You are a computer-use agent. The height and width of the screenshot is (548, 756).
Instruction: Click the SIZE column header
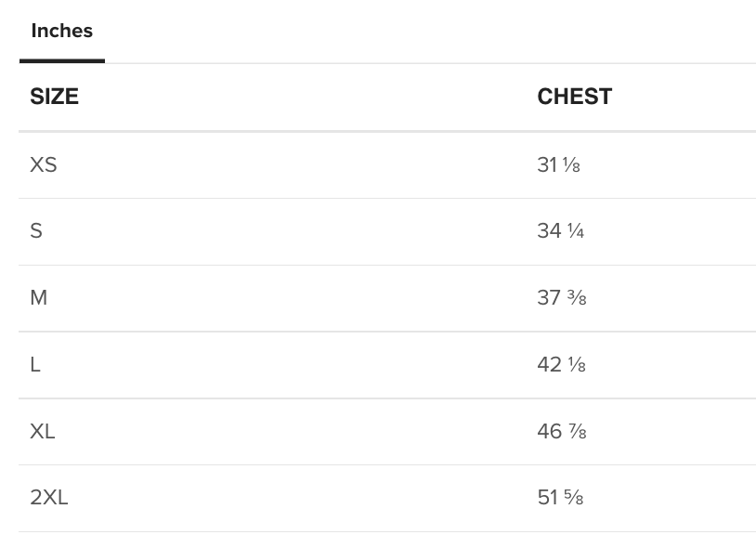pos(54,97)
